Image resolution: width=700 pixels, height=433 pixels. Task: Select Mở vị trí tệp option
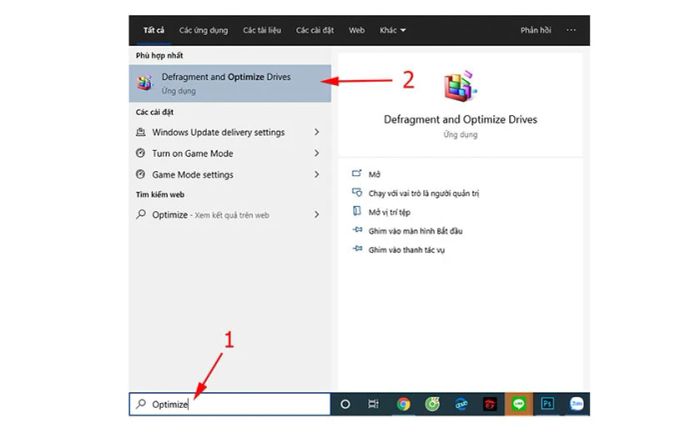click(x=389, y=212)
